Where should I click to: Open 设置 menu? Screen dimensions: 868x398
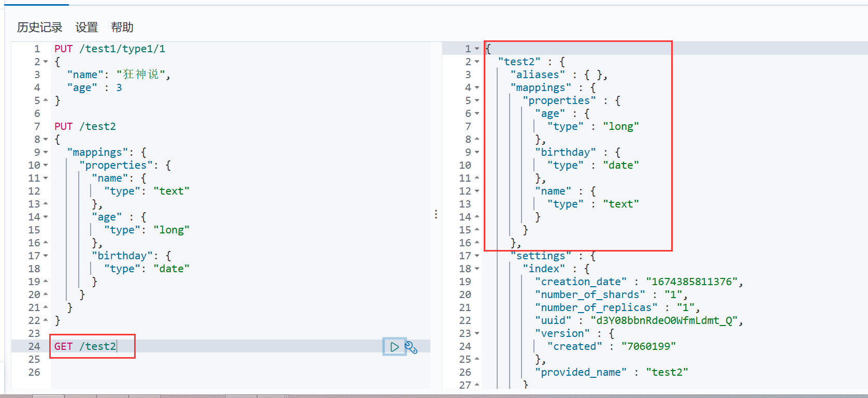(x=86, y=27)
